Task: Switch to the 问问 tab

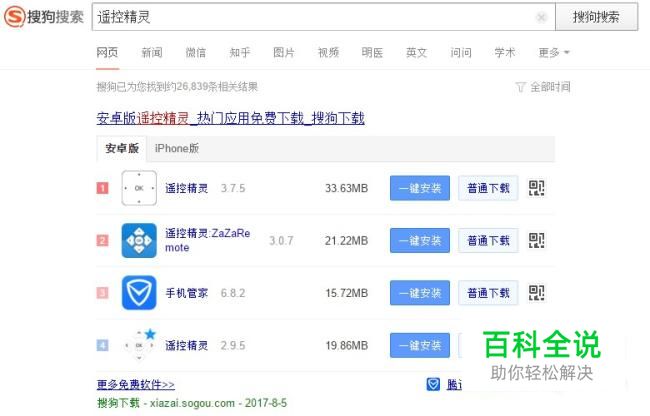Action: tap(461, 53)
